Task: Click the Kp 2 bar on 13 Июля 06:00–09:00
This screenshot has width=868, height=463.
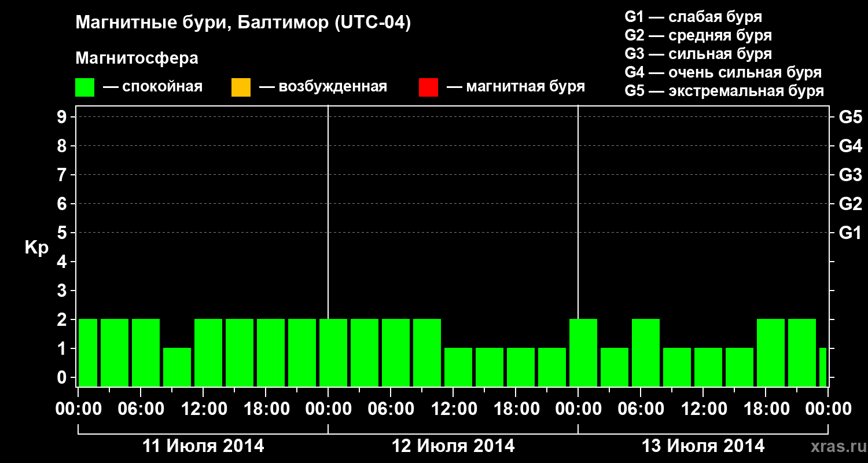Action: tap(646, 352)
